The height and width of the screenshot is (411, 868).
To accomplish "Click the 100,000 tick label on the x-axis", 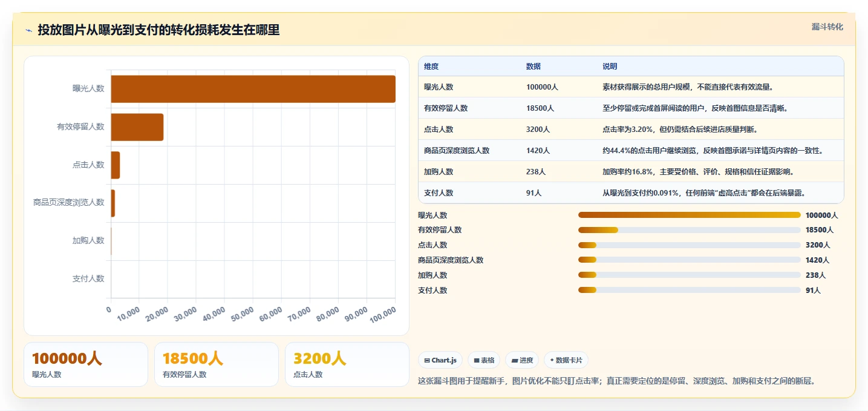I will pyautogui.click(x=382, y=315).
